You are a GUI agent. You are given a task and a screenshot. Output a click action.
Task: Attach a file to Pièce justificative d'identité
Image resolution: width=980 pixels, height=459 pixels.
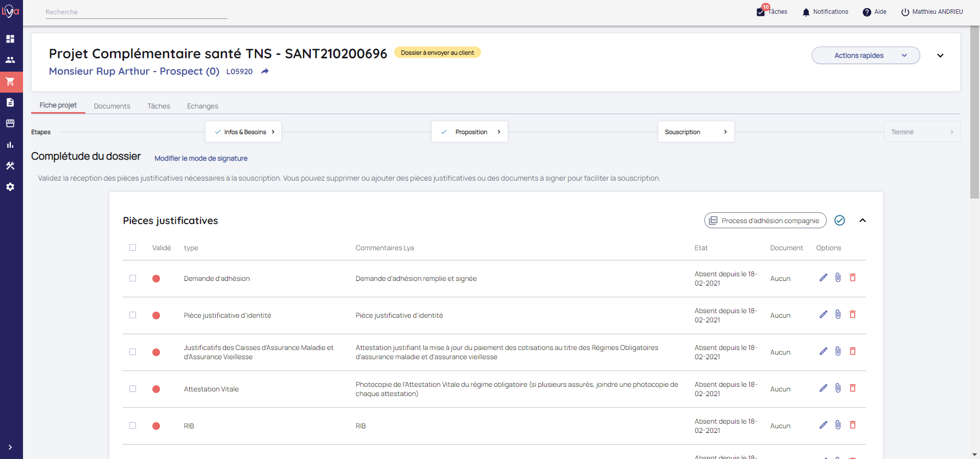coord(838,315)
